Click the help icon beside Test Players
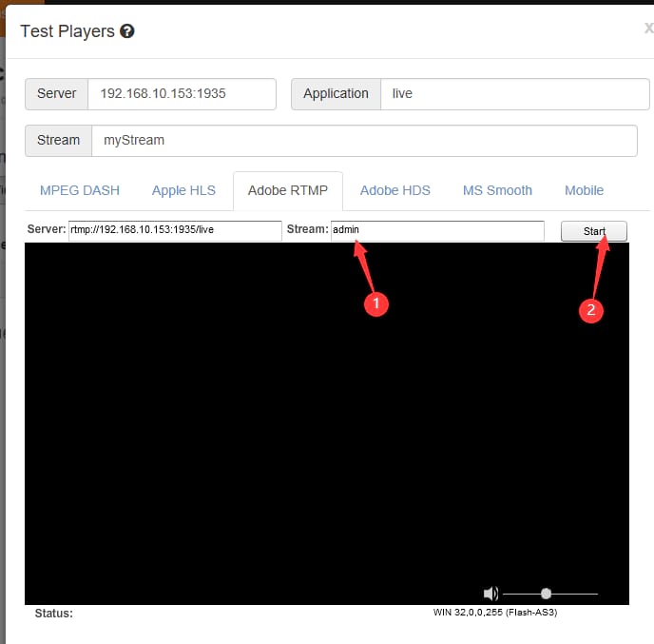The width and height of the screenshot is (654, 644). click(127, 31)
